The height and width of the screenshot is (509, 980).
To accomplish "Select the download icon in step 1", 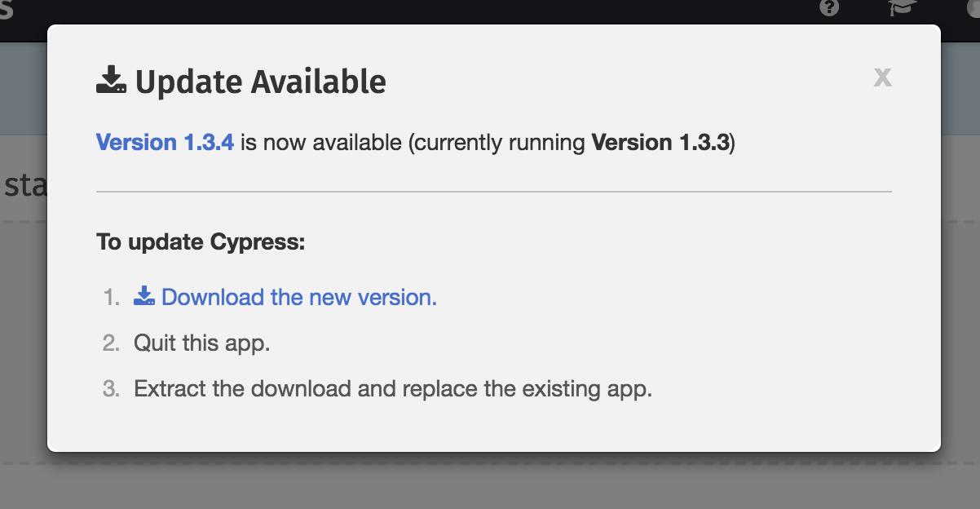I will (x=143, y=295).
